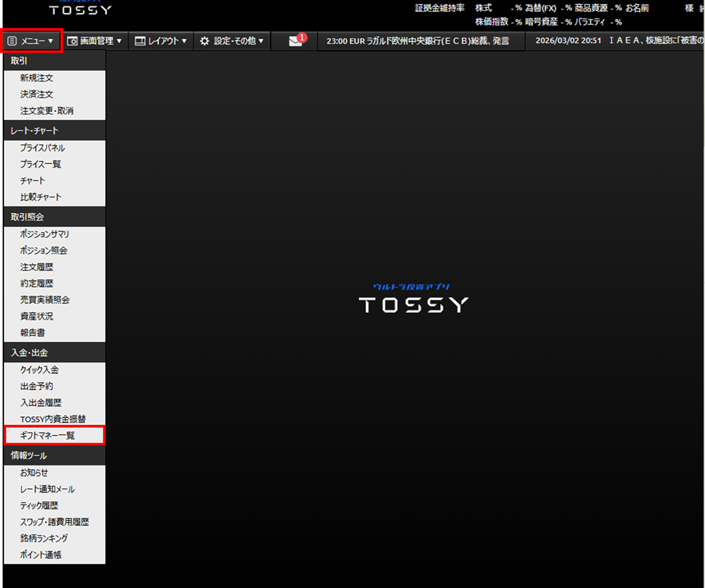The image size is (705, 588).
Task: Click 資産状況 in the menu
Action: pos(37,317)
